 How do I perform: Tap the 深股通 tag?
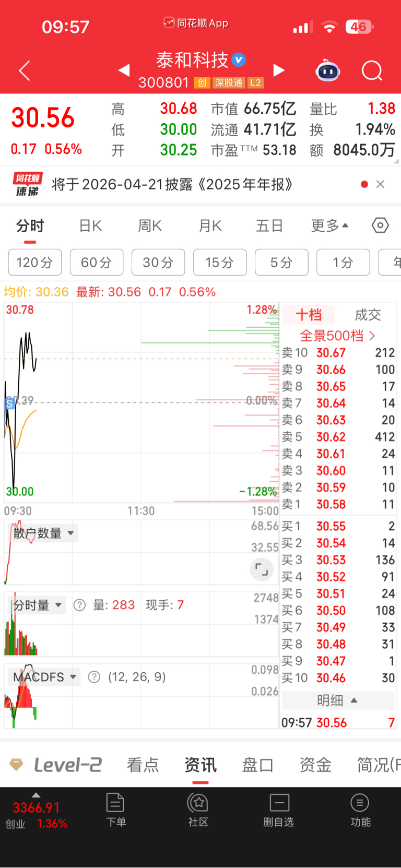pyautogui.click(x=229, y=82)
